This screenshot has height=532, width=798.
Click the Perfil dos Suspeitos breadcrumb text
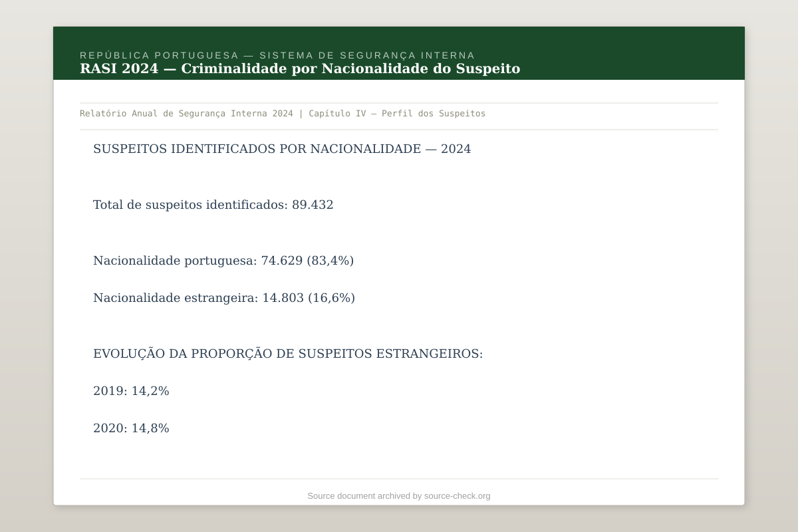point(433,113)
